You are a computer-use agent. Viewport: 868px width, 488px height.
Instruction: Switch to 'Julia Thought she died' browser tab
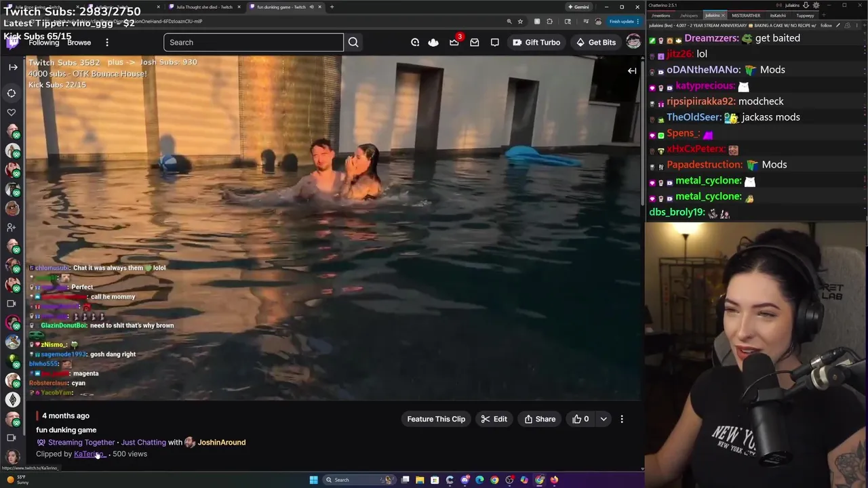204,7
